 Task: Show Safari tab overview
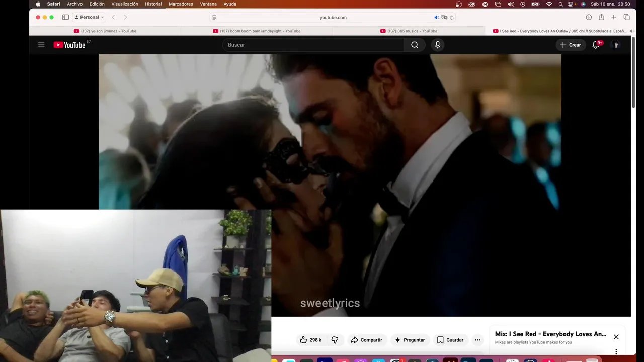tap(626, 17)
